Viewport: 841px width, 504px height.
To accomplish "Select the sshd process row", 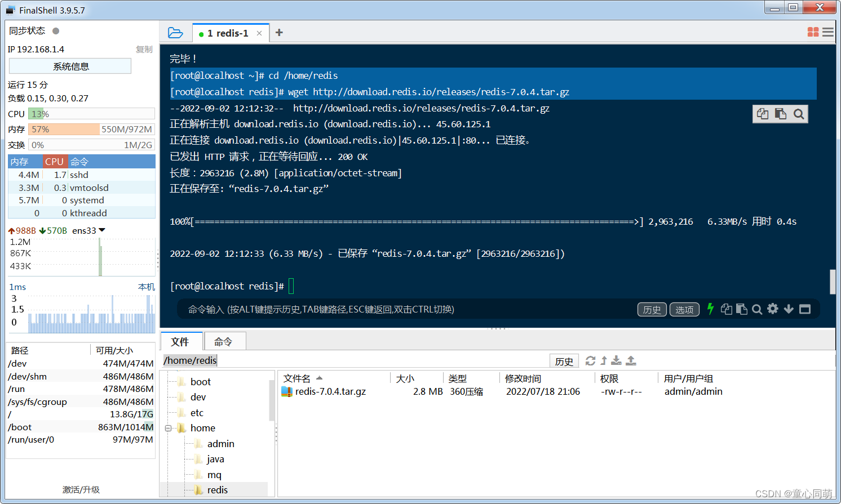I will 82,175.
